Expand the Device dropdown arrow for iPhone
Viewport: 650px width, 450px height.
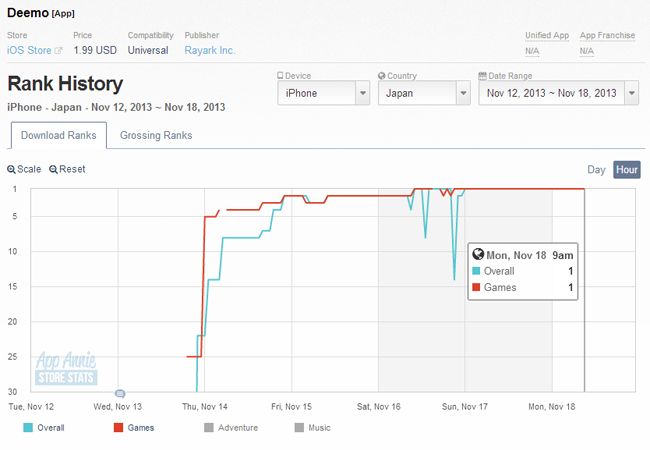(x=363, y=93)
